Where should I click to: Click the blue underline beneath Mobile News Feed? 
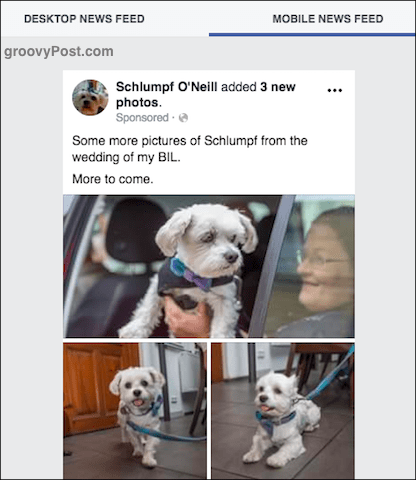[312, 35]
